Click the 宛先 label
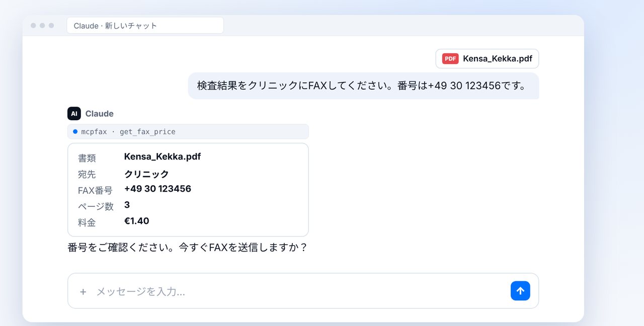 click(x=87, y=174)
